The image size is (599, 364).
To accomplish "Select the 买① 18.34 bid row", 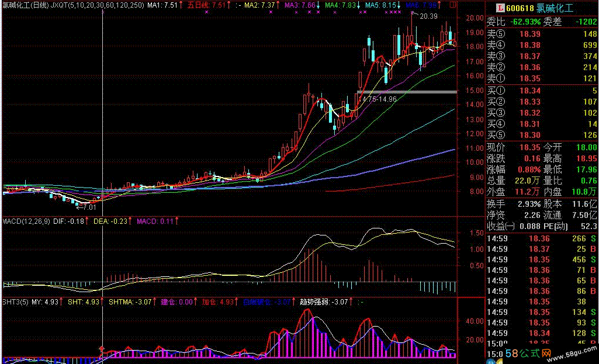I will 542,91.
